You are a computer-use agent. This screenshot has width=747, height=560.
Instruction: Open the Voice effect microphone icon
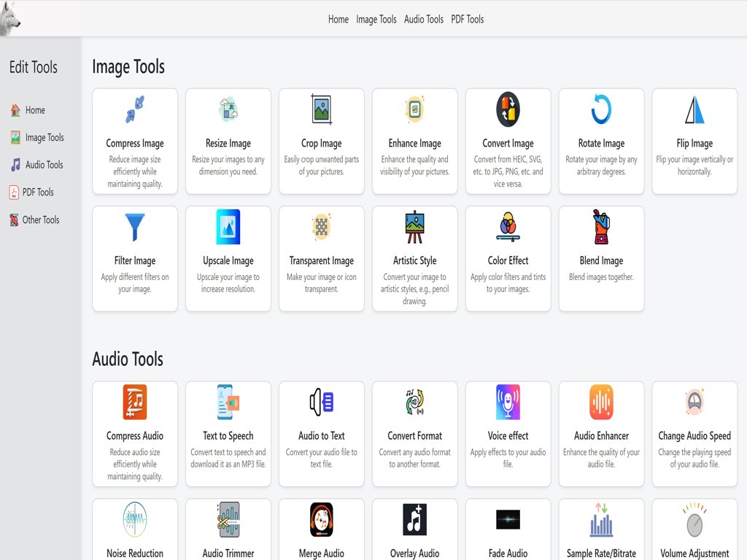click(508, 402)
